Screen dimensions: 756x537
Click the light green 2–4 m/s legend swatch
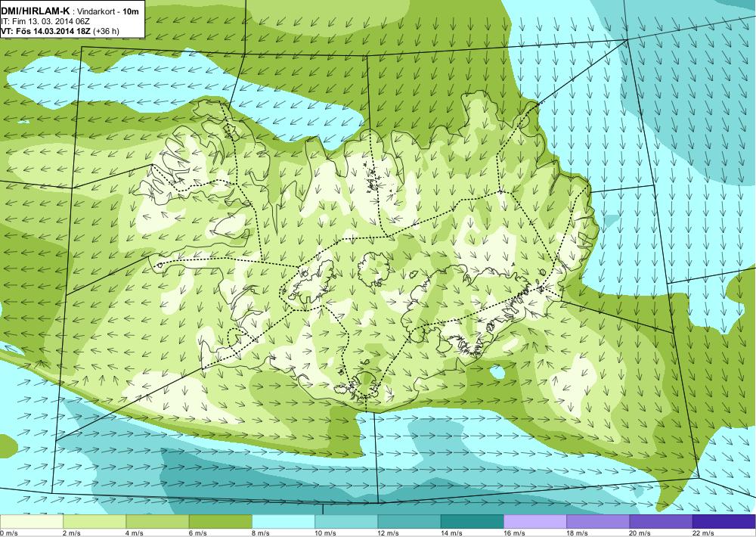click(x=94, y=522)
